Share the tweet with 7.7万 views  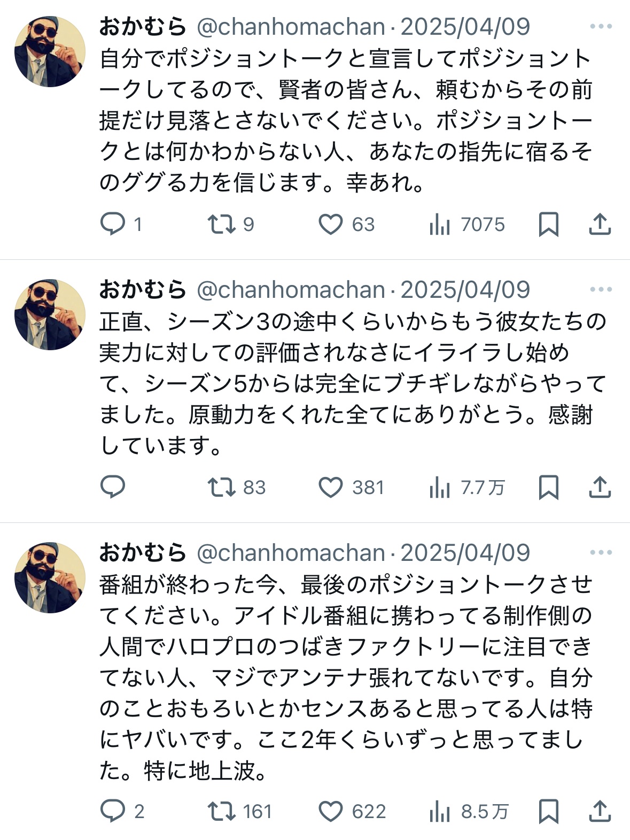(x=600, y=487)
